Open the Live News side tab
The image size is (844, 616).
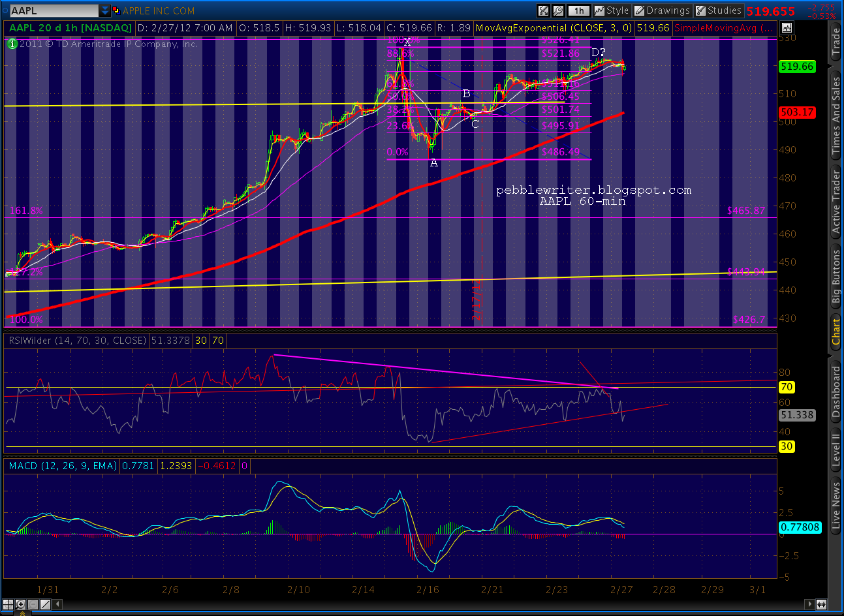(x=836, y=504)
